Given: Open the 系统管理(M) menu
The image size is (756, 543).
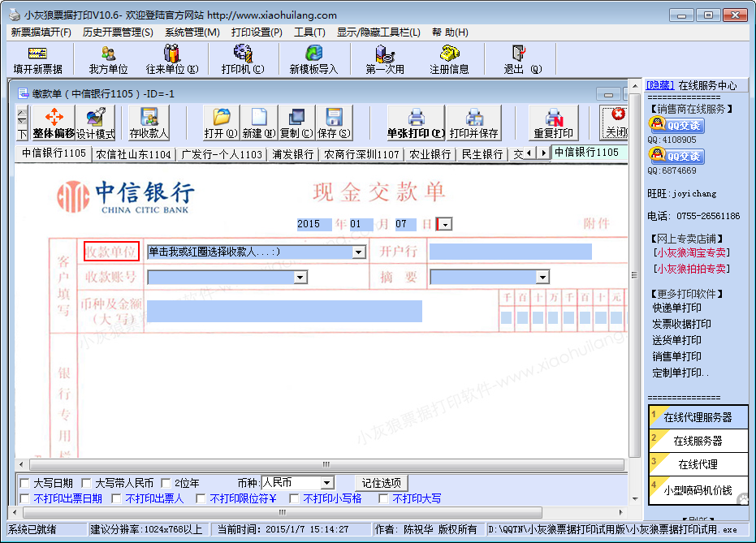Looking at the screenshot, I should coord(192,32).
